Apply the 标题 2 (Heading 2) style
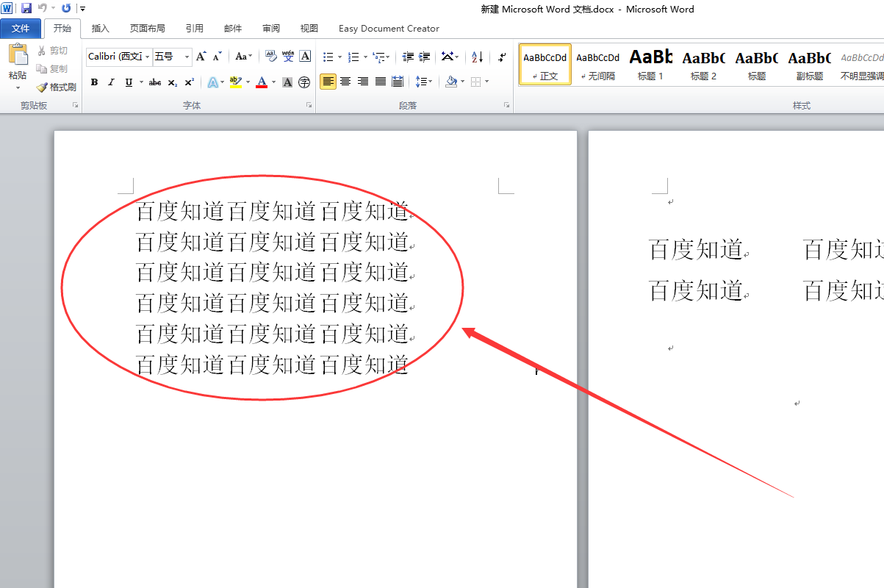884x588 pixels. pos(704,65)
